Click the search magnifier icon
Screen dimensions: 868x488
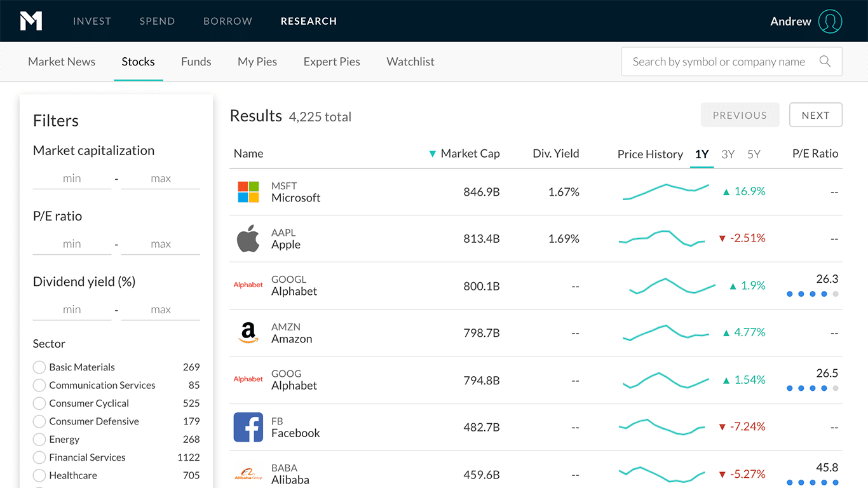click(x=825, y=62)
